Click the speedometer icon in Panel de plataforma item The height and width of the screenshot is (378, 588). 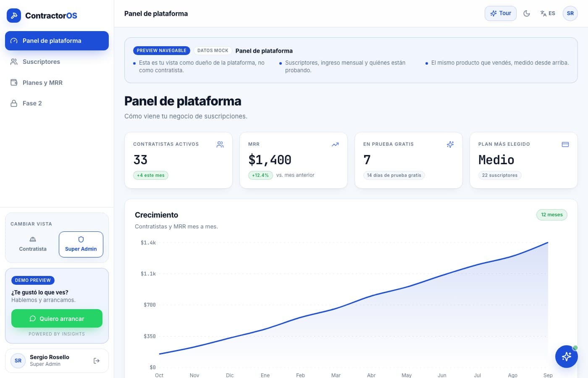pyautogui.click(x=14, y=41)
